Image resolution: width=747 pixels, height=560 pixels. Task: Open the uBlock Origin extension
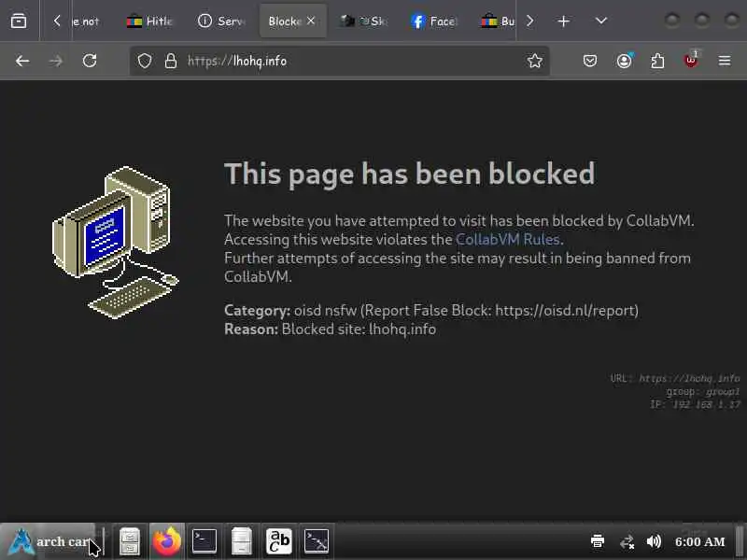pyautogui.click(x=691, y=61)
